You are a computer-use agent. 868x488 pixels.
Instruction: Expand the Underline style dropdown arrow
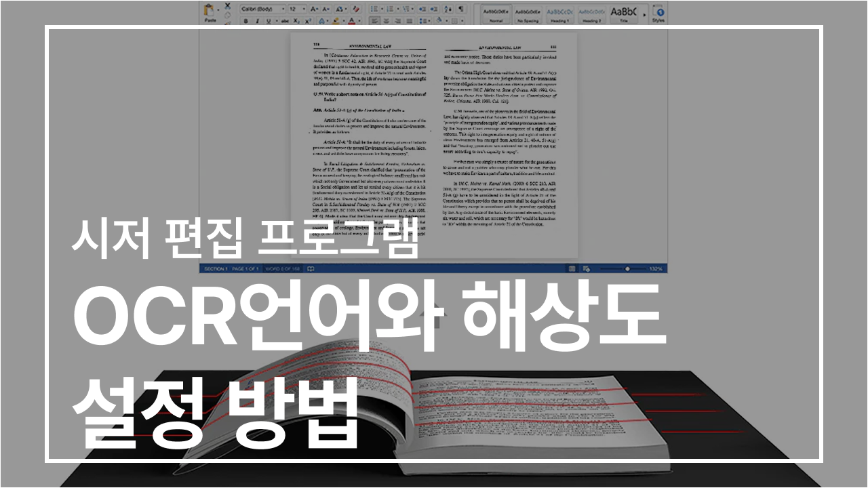point(277,21)
